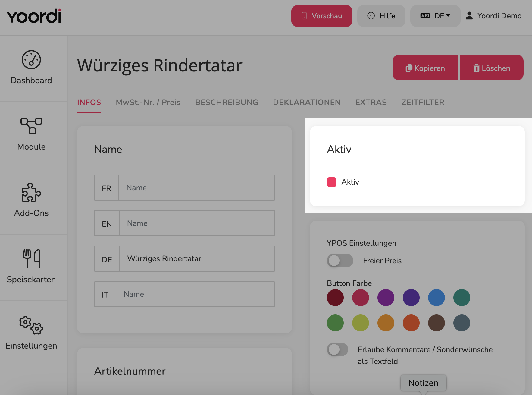
Task: Click the EN name input field
Action: pos(197,223)
